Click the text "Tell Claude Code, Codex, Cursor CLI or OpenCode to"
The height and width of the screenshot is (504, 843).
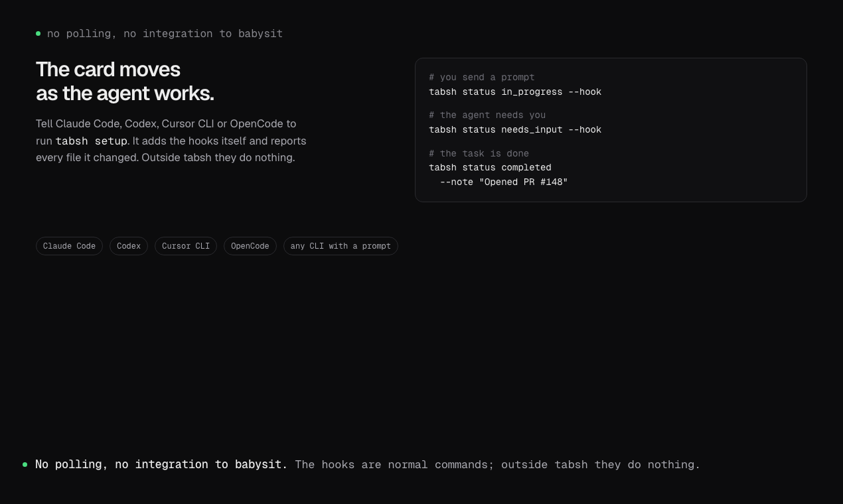166,124
